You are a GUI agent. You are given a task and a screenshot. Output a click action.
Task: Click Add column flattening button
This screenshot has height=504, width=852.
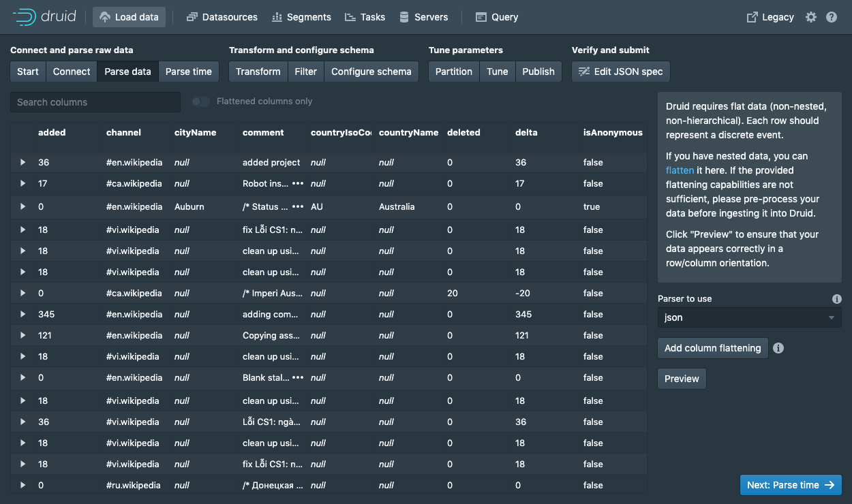tap(713, 348)
